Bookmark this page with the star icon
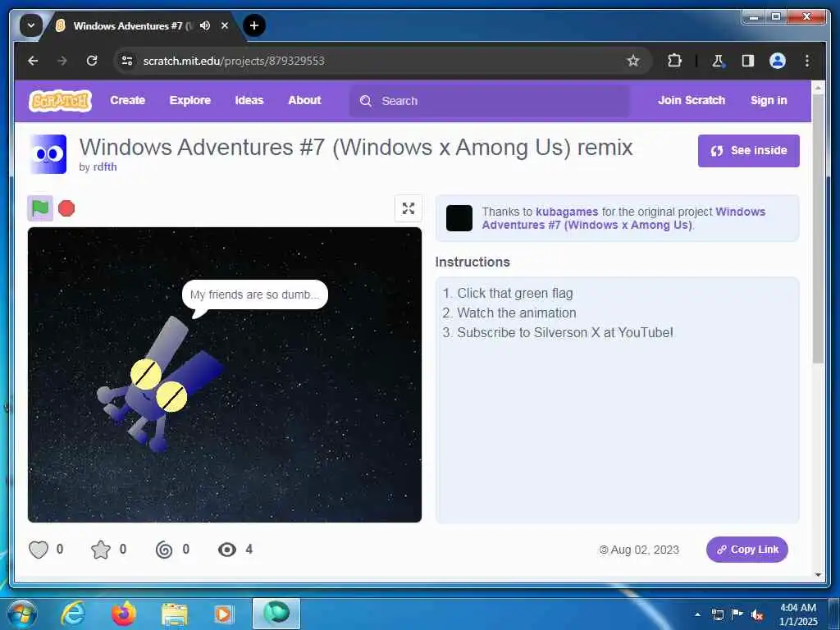The image size is (840, 630). pyautogui.click(x=633, y=61)
